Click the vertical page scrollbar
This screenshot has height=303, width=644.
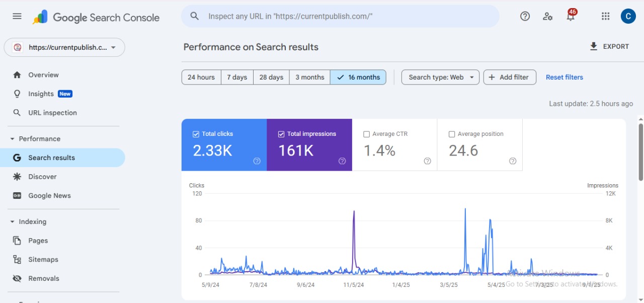pyautogui.click(x=640, y=151)
